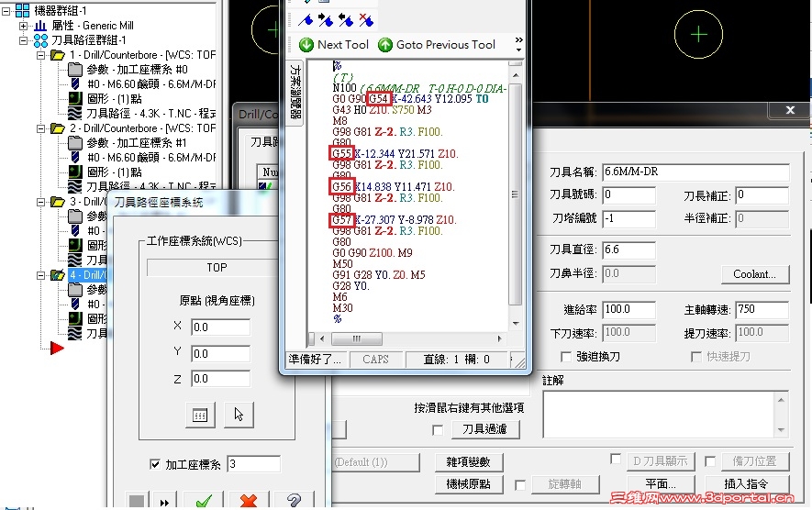The image size is (812, 510).
Task: Click operation 1 Drill/Counterbore folder icon
Action: [58, 55]
